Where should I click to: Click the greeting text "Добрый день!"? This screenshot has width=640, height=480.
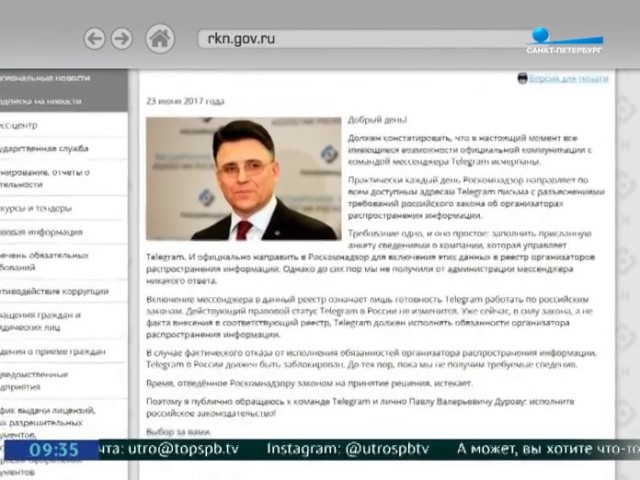point(377,120)
